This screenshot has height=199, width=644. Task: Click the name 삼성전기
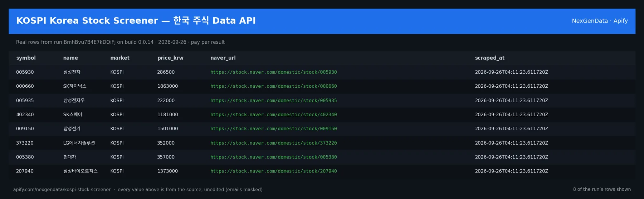[72, 128]
